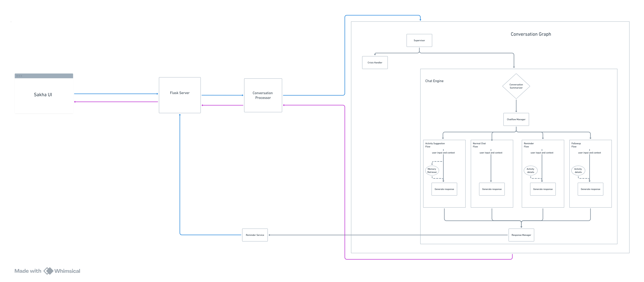
Task: Select the Chat Engine container frame
Action: 435,81
